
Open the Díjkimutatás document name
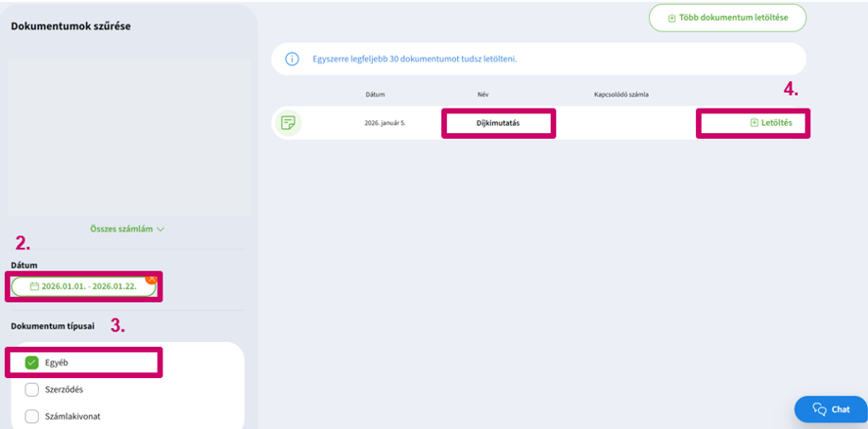tap(498, 123)
